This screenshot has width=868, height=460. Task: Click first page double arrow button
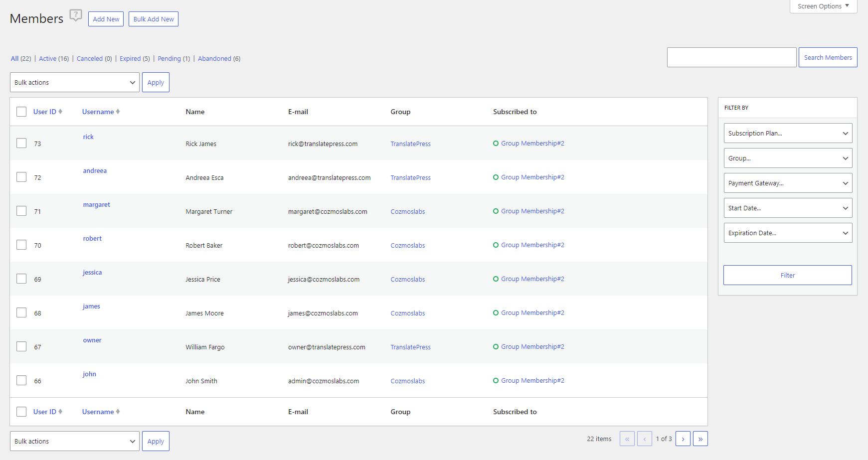pos(627,439)
